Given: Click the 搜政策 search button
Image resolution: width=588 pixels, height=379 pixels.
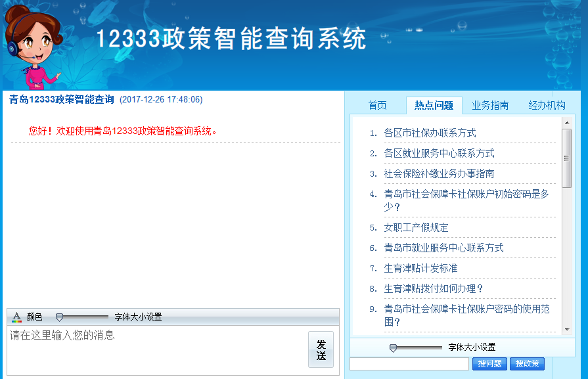Looking at the screenshot, I should (527, 364).
